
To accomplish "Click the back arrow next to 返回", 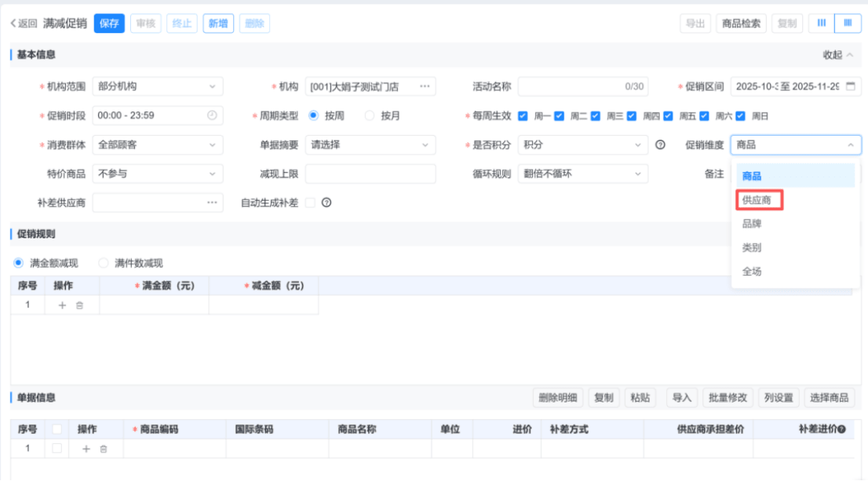I will [x=13, y=24].
